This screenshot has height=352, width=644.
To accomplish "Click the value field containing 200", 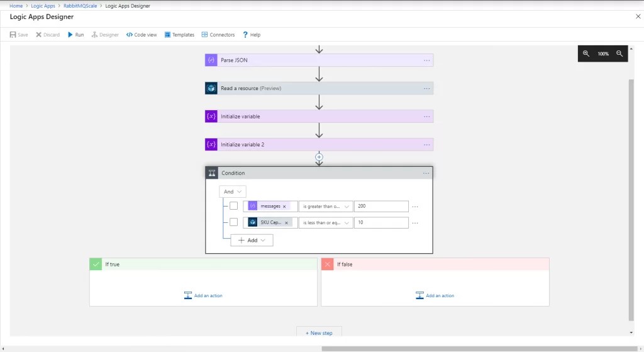I will [x=381, y=207].
